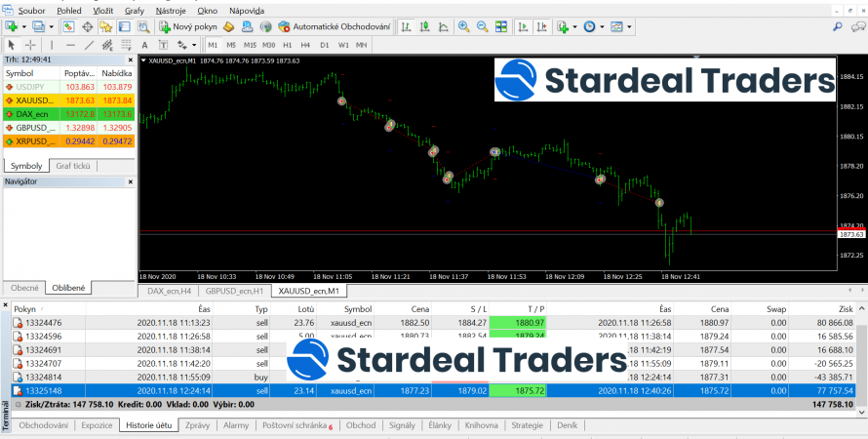Select the trendline drawing tool
Screen dimensions: 868x439
89,45
